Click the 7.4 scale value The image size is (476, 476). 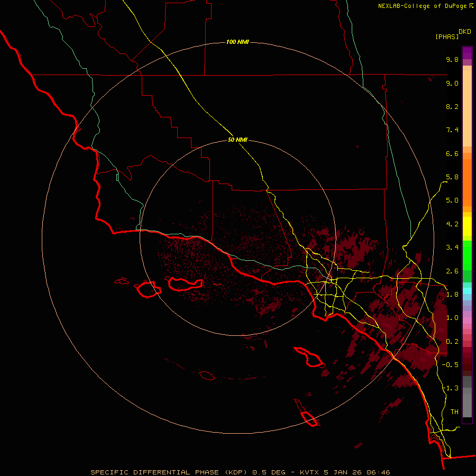click(x=452, y=130)
